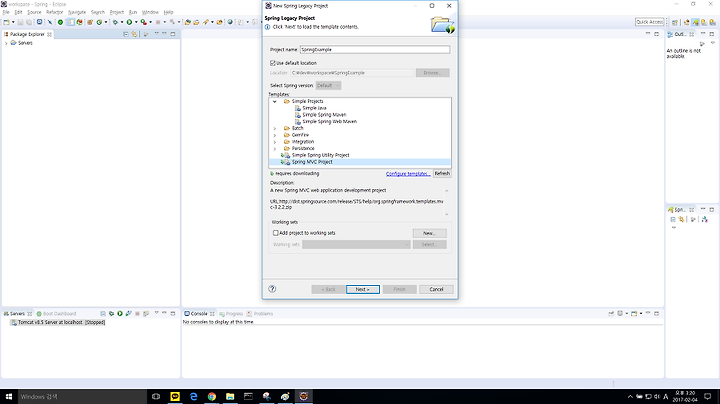Click the Cancel button in the dialog
720x404 pixels.
point(436,289)
